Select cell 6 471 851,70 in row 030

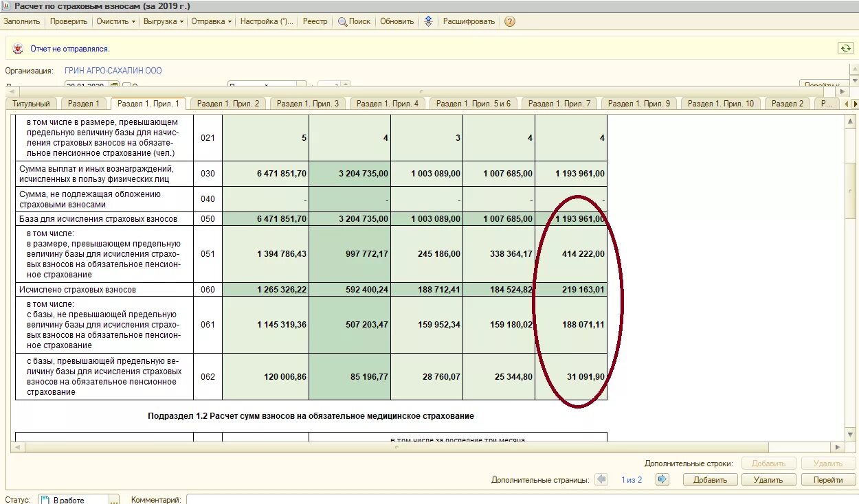265,174
